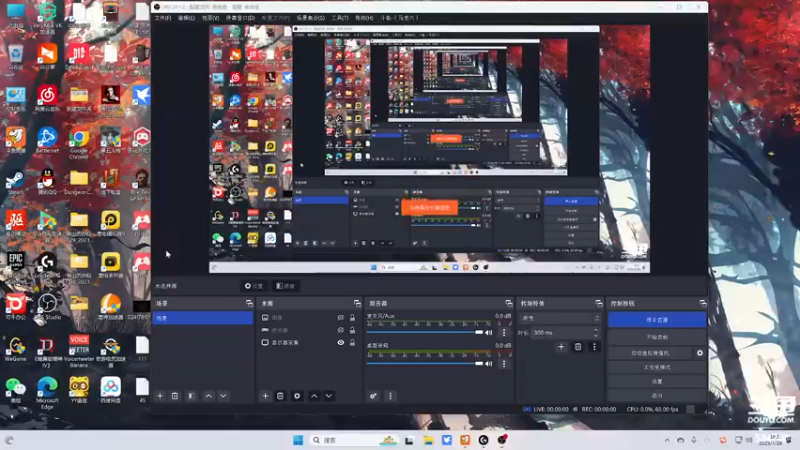The image size is (800, 450).
Task: Open Help menu in OBS
Action: [x=364, y=18]
